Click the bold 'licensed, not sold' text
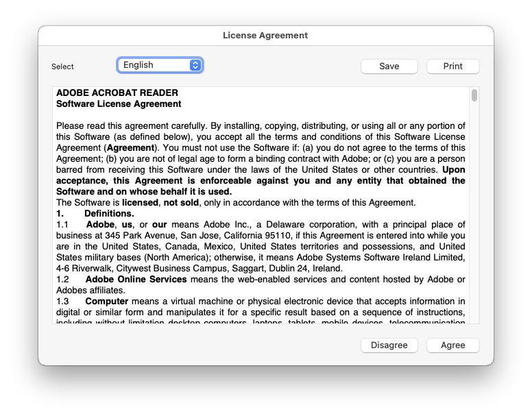Image resolution: width=532 pixels, height=416 pixels. click(x=160, y=203)
